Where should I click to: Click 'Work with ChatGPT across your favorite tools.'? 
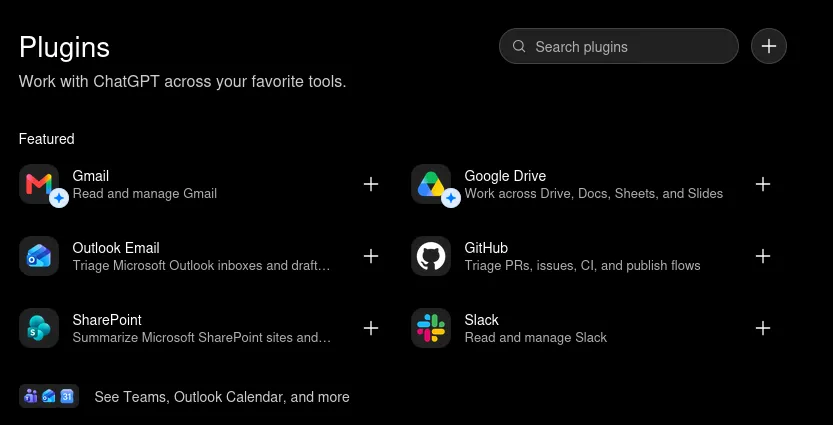tap(183, 82)
